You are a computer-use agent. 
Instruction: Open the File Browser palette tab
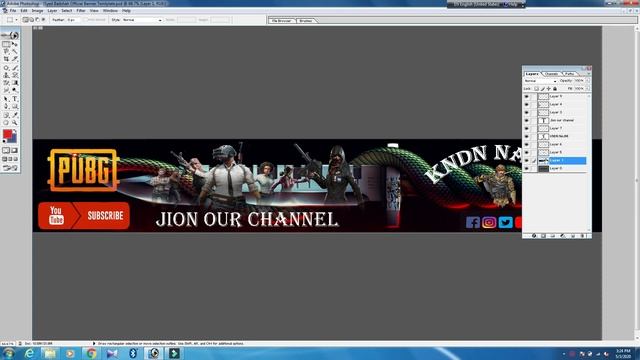281,20
